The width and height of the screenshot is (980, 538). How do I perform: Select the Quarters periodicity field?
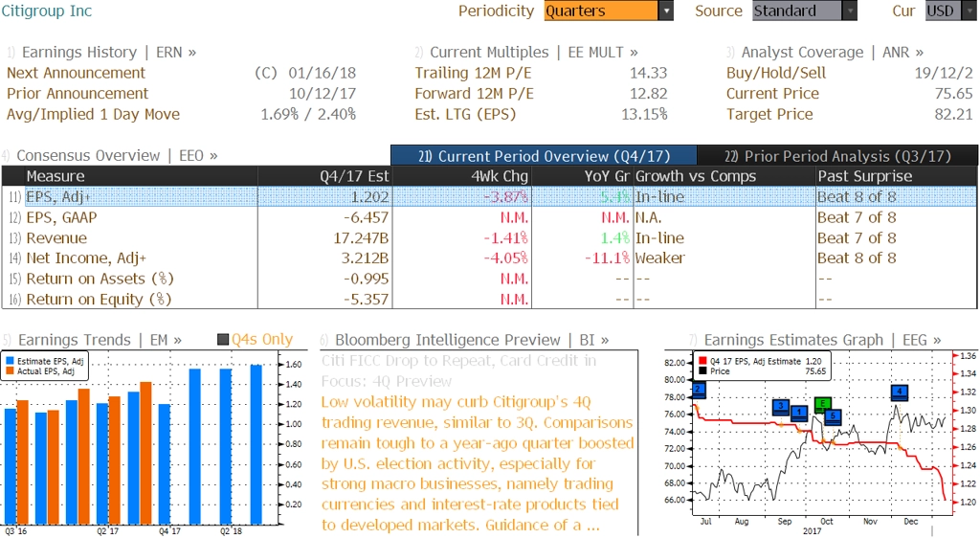click(x=601, y=11)
